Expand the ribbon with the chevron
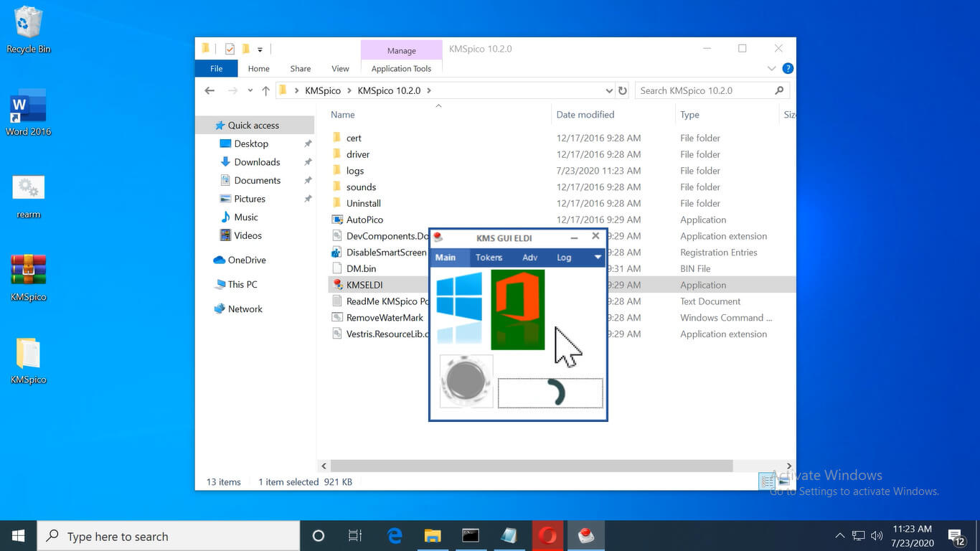This screenshot has height=551, width=980. [x=771, y=69]
